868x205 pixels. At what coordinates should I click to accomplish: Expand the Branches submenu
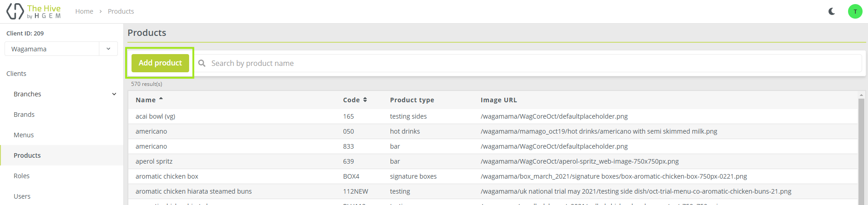pyautogui.click(x=114, y=94)
